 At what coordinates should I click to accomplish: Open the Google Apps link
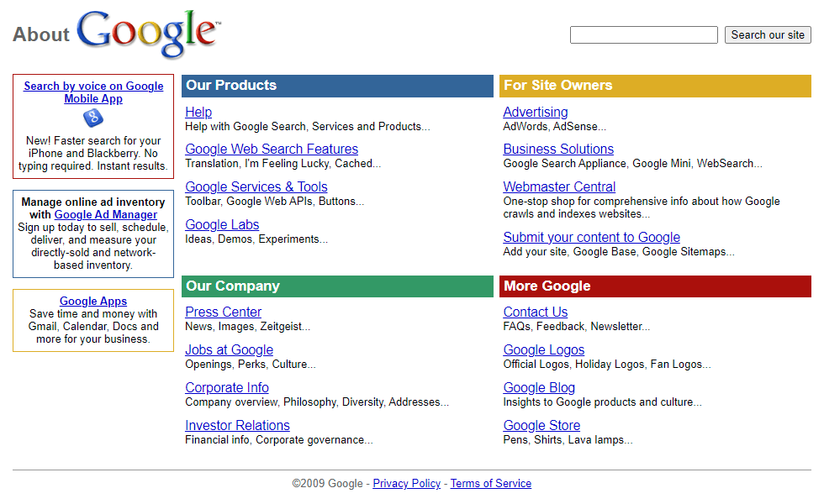click(93, 302)
